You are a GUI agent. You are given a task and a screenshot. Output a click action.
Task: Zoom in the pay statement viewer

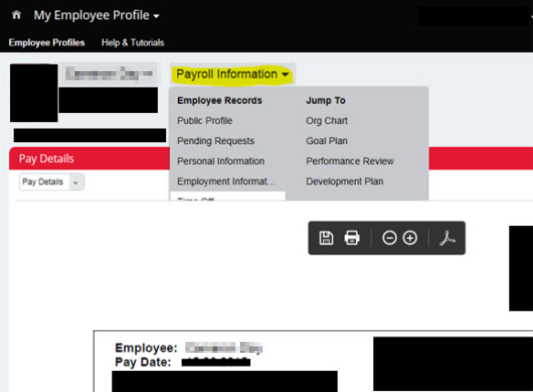point(410,238)
